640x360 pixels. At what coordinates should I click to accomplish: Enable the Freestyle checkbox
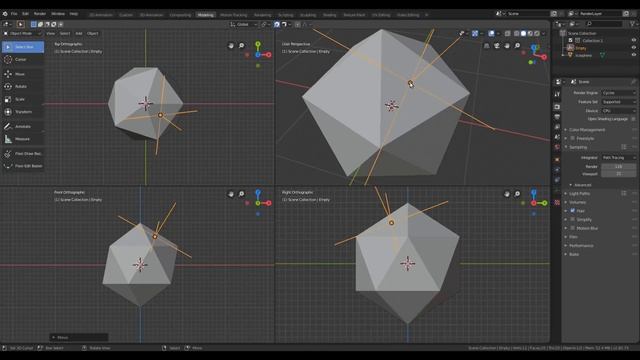[573, 138]
